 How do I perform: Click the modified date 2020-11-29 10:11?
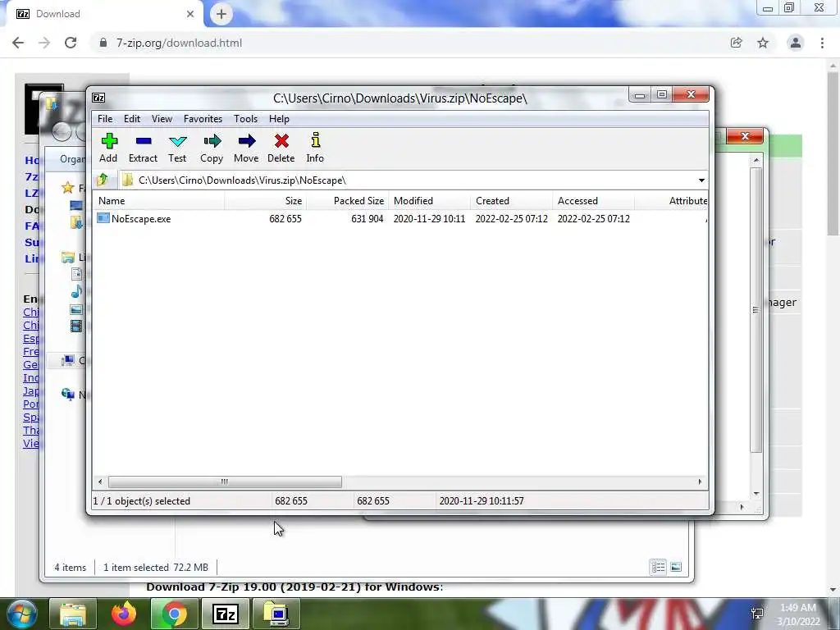click(430, 218)
